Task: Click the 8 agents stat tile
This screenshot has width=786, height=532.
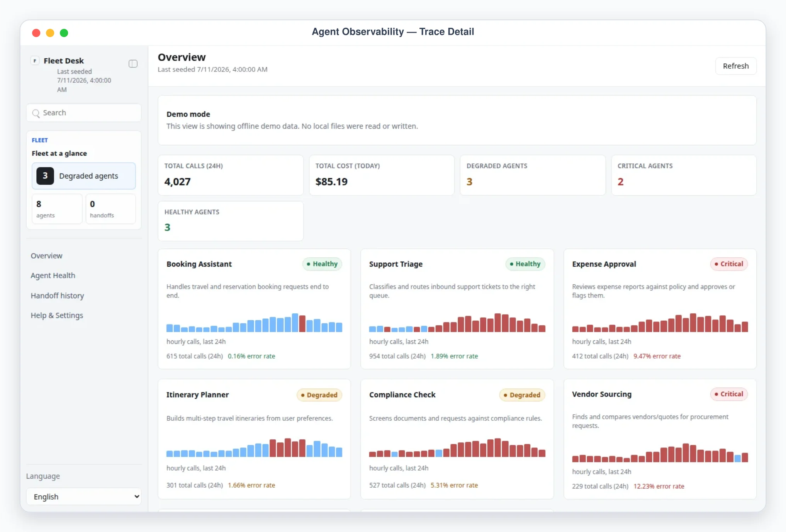Action: coord(57,209)
